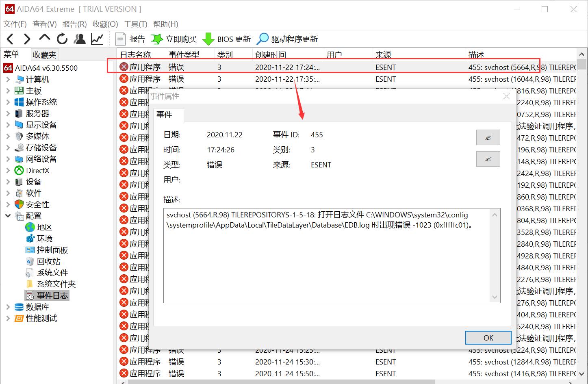Sort by 来源 column header
This screenshot has height=384, width=588.
[x=419, y=54]
